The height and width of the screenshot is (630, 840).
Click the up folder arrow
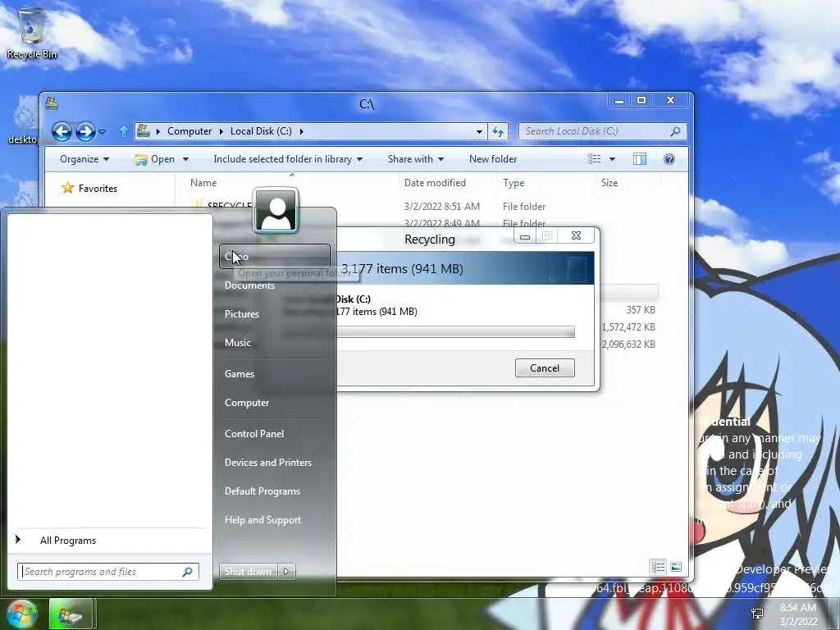(124, 131)
